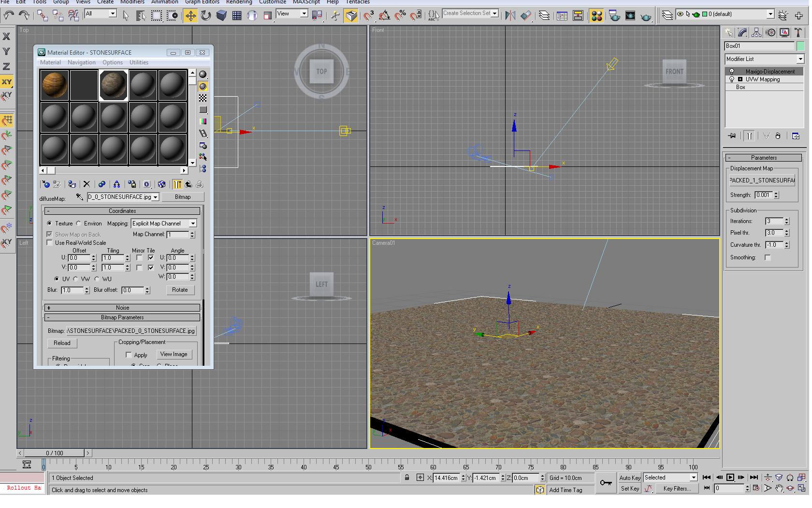This screenshot has height=508, width=812.
Task: Open the Hierarchy command panel tab
Action: tap(756, 33)
